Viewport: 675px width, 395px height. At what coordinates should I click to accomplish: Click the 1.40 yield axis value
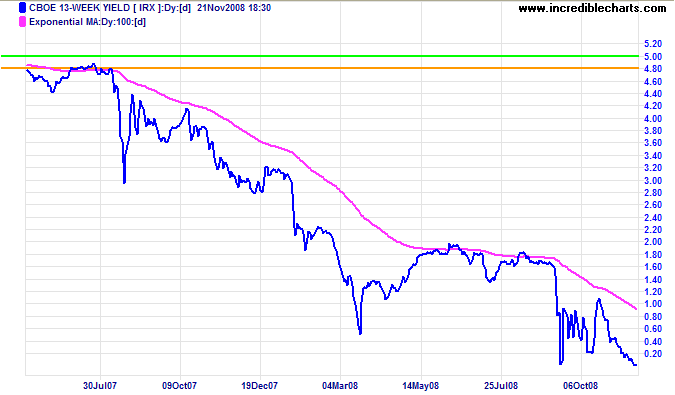(653, 280)
